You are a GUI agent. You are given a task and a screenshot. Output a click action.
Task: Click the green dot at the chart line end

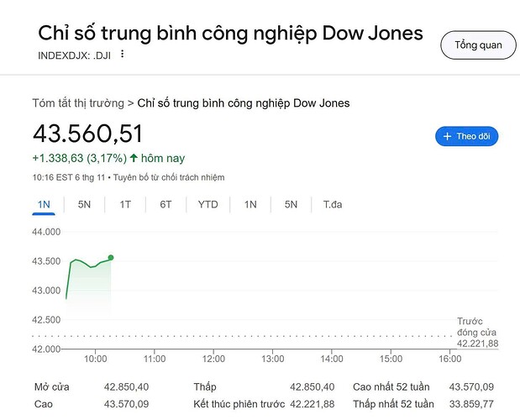[111, 258]
